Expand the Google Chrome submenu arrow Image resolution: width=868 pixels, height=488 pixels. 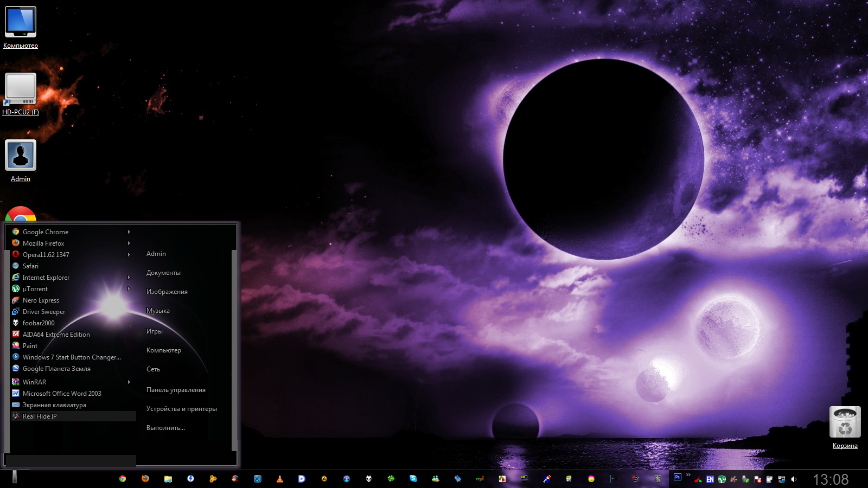(129, 232)
